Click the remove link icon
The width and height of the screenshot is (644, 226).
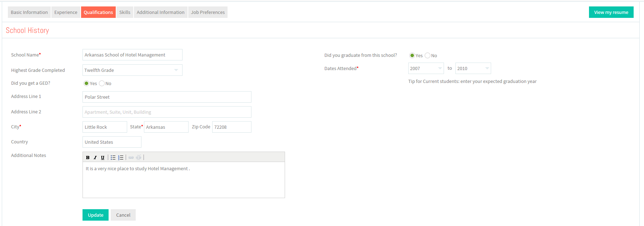(x=139, y=157)
